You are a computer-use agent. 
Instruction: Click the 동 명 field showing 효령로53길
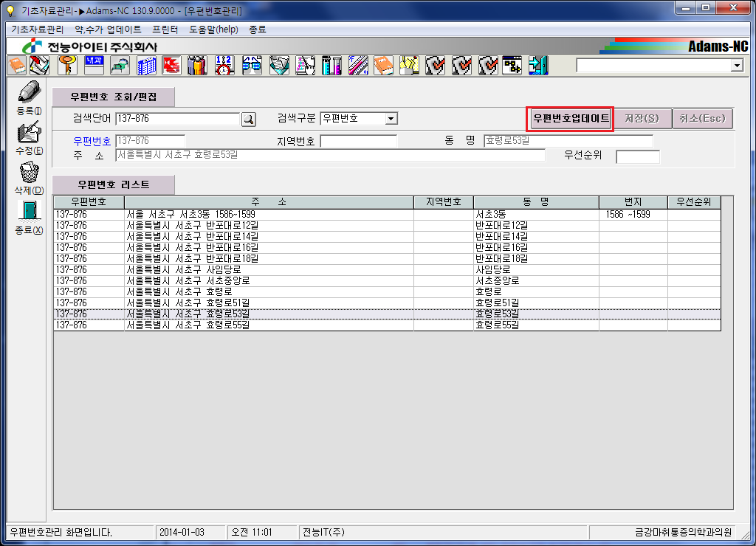coord(568,141)
